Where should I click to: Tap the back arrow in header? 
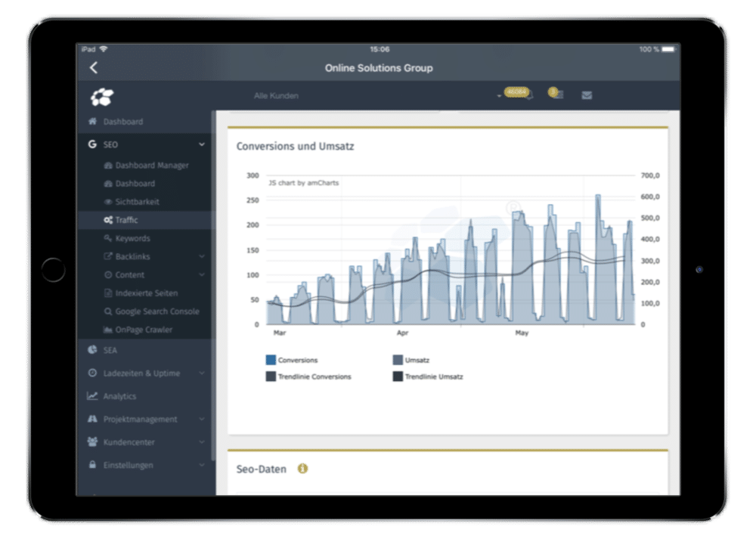(94, 68)
